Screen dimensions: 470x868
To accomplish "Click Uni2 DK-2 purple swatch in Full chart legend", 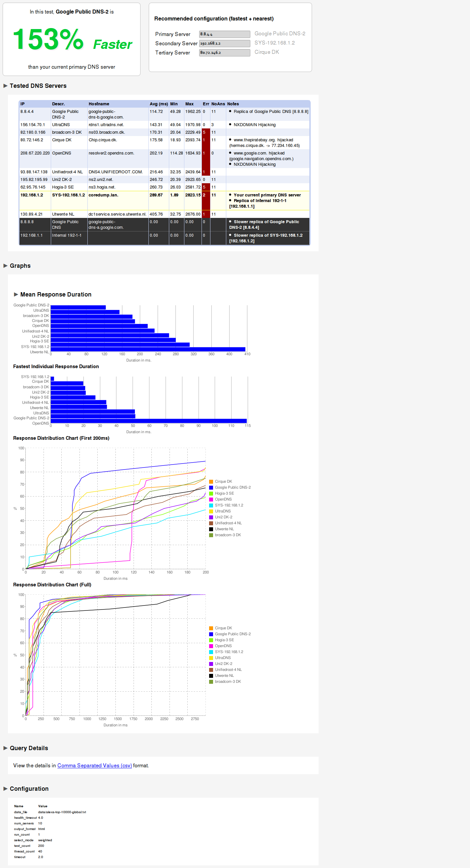I will [x=211, y=664].
